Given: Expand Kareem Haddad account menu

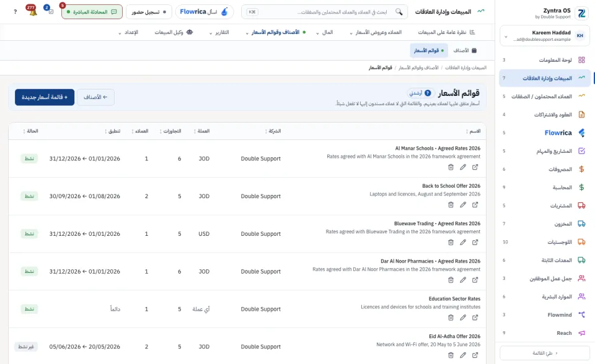Looking at the screenshot, I should point(544,36).
